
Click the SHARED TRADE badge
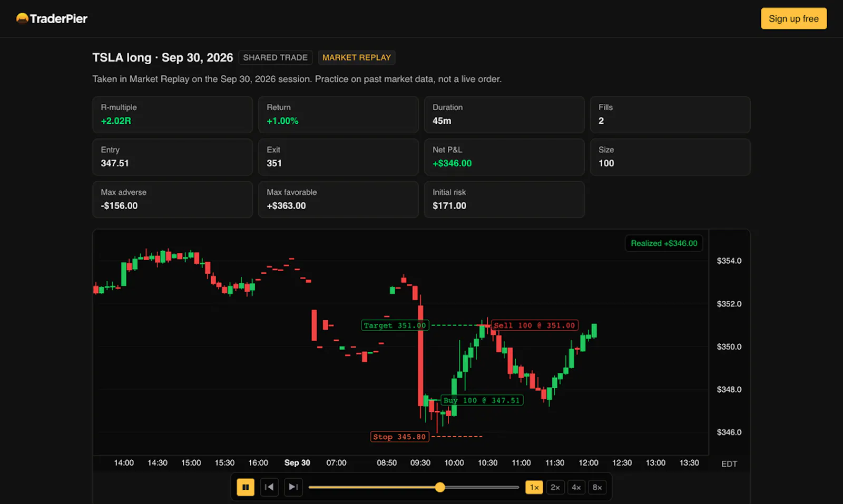click(276, 57)
